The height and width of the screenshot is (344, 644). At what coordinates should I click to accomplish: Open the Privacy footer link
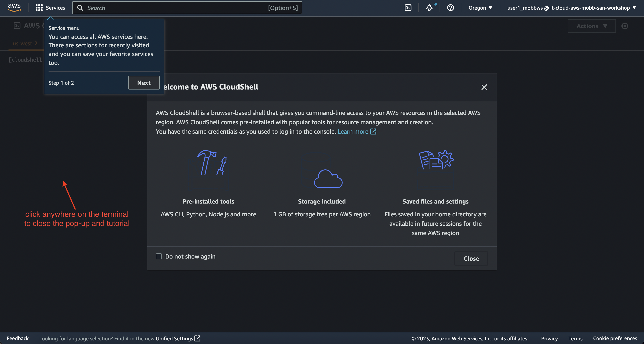point(549,338)
